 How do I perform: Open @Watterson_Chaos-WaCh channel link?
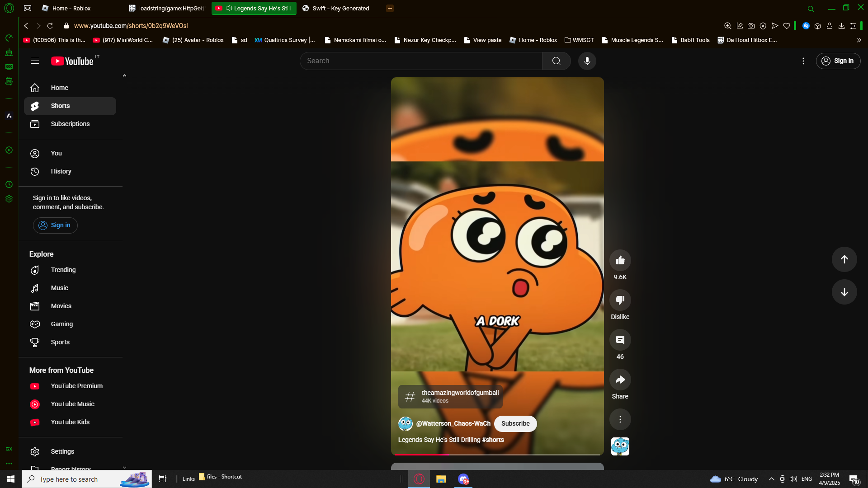[453, 423]
